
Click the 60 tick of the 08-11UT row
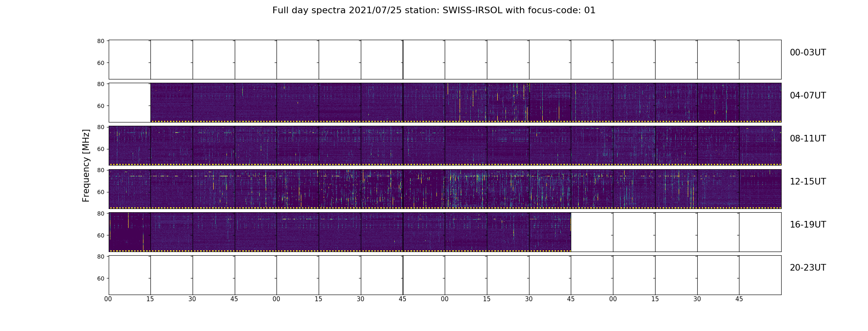(x=100, y=149)
